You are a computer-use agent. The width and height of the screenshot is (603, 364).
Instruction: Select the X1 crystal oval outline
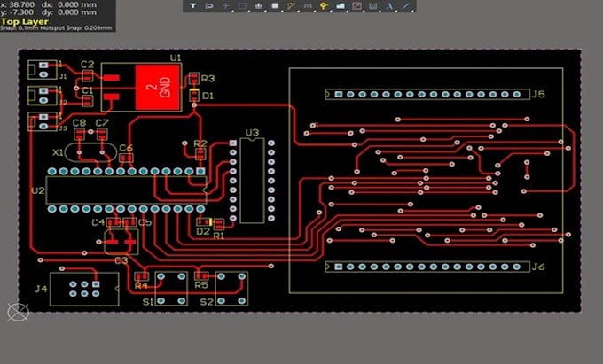pos(90,152)
